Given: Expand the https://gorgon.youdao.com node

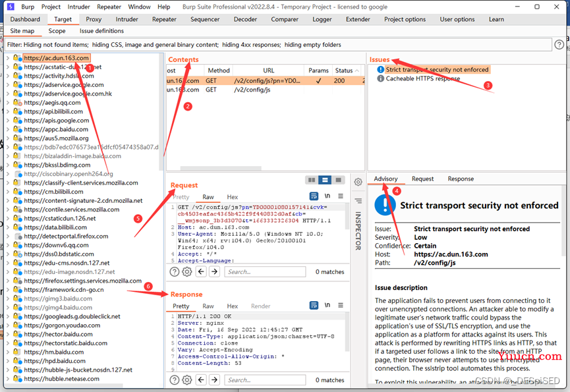Looking at the screenshot, I should pyautogui.click(x=8, y=325).
